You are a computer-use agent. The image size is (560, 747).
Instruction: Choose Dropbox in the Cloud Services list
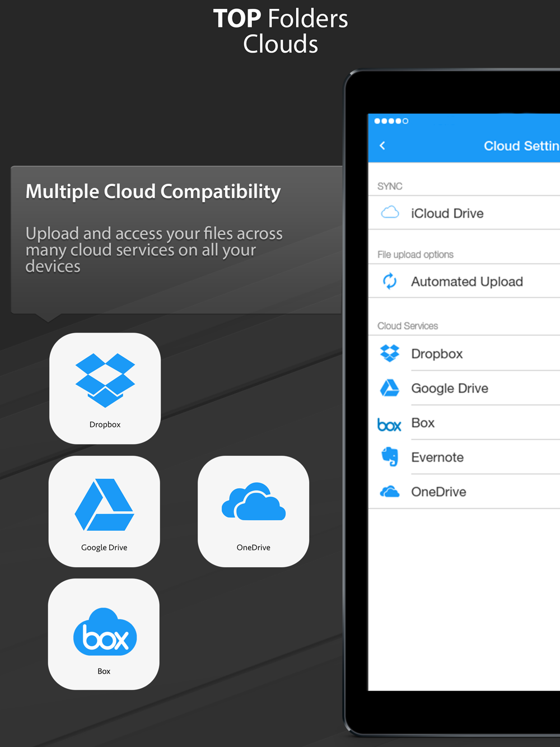coord(464,353)
